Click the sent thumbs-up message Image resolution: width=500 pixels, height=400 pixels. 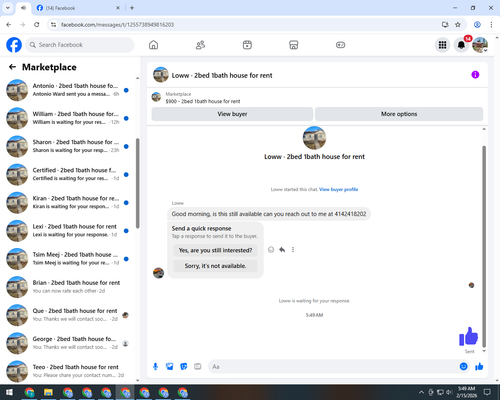coord(469,336)
